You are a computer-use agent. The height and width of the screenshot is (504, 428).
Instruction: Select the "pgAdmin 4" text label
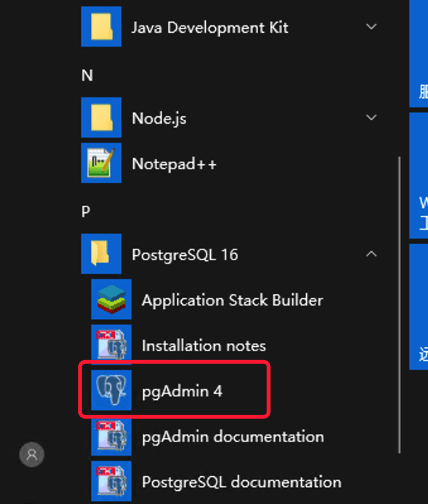182,392
